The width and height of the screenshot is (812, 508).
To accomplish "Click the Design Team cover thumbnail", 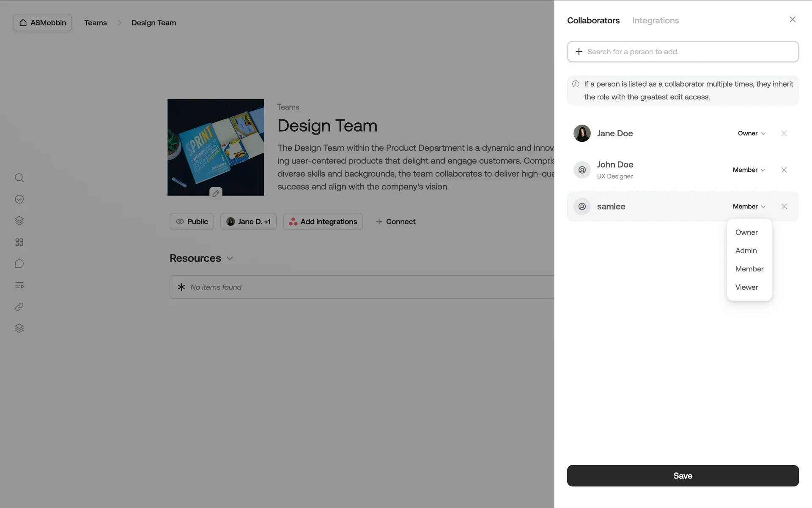I will pos(216,144).
